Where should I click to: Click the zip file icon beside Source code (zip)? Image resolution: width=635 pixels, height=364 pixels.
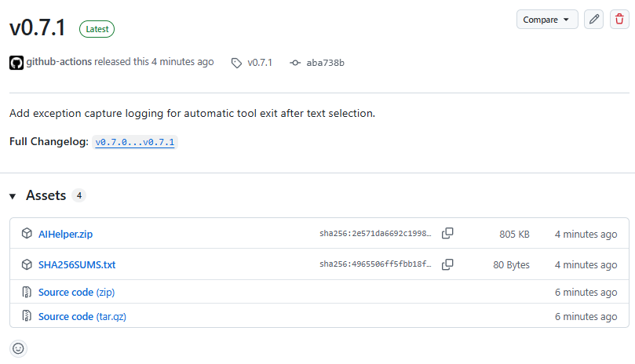click(x=27, y=292)
